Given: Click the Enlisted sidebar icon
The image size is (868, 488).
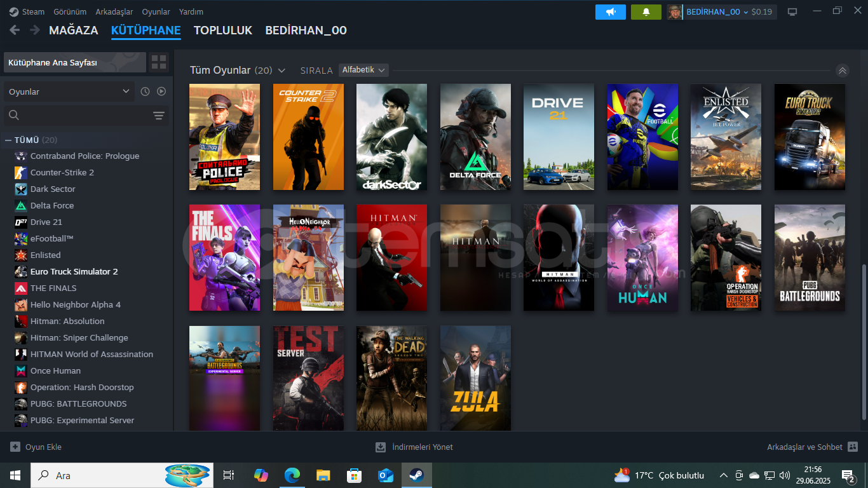Looking at the screenshot, I should (20, 255).
